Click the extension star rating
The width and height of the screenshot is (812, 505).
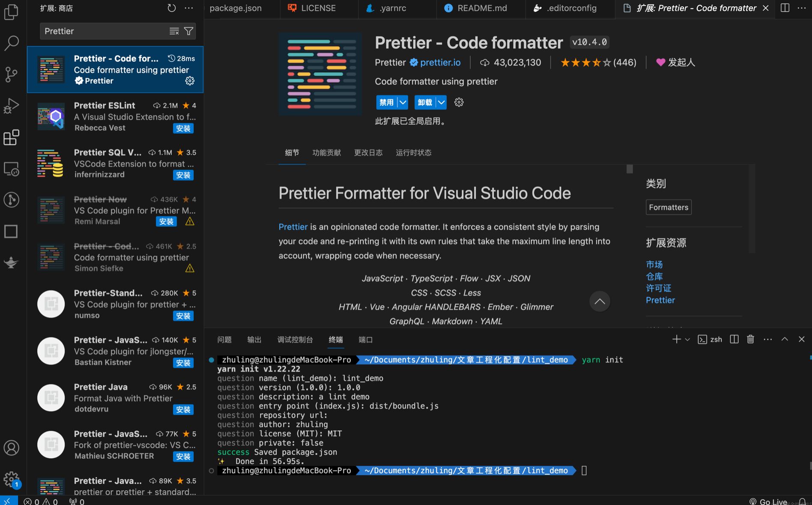(x=598, y=63)
